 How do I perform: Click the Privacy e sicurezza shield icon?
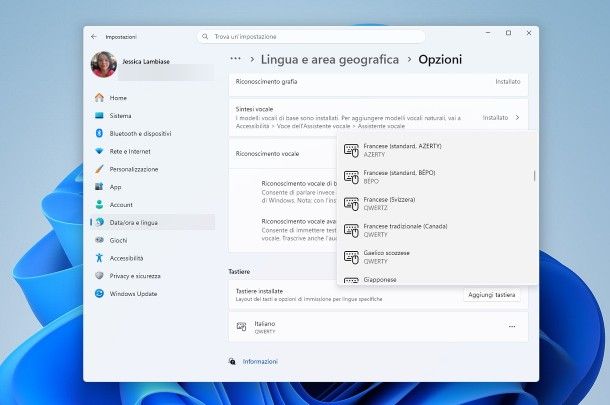(100, 275)
